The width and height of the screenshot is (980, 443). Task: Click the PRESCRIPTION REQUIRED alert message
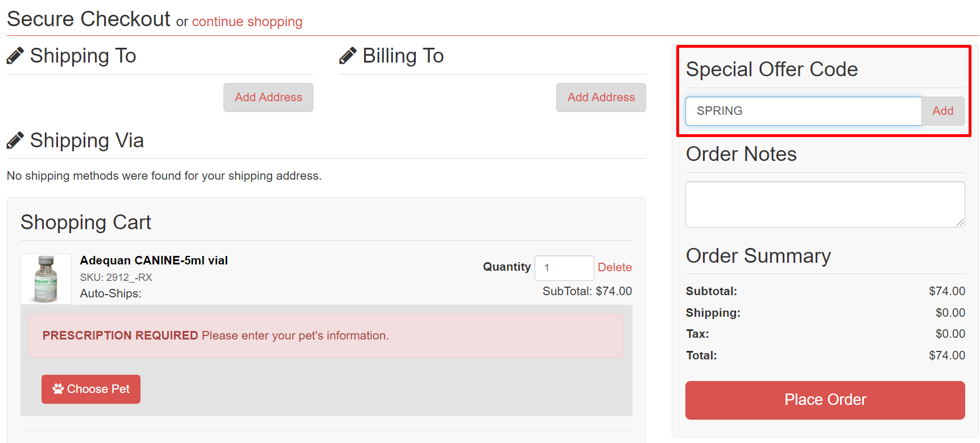click(x=326, y=336)
